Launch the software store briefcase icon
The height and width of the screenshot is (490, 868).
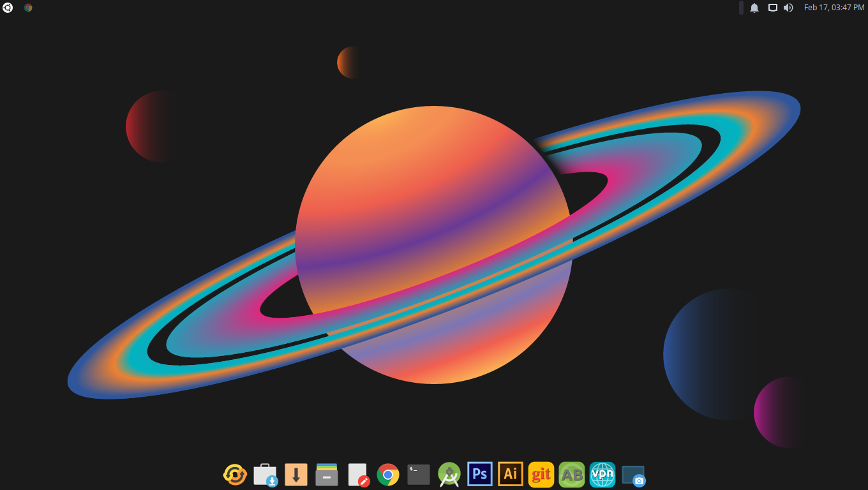266,475
